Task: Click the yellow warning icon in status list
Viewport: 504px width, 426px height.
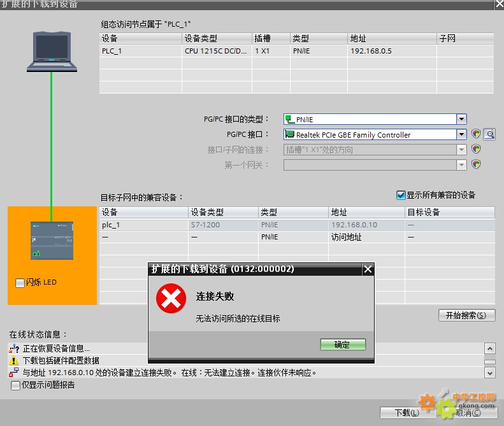Action: (x=13, y=360)
